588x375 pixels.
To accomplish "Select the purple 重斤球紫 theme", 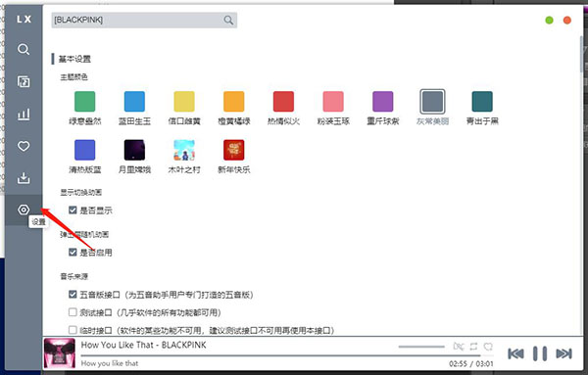I will pyautogui.click(x=382, y=102).
